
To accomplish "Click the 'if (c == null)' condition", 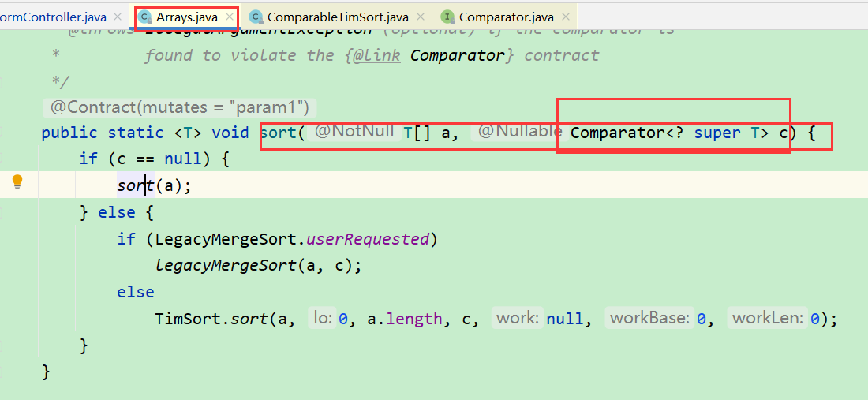I will click(154, 159).
